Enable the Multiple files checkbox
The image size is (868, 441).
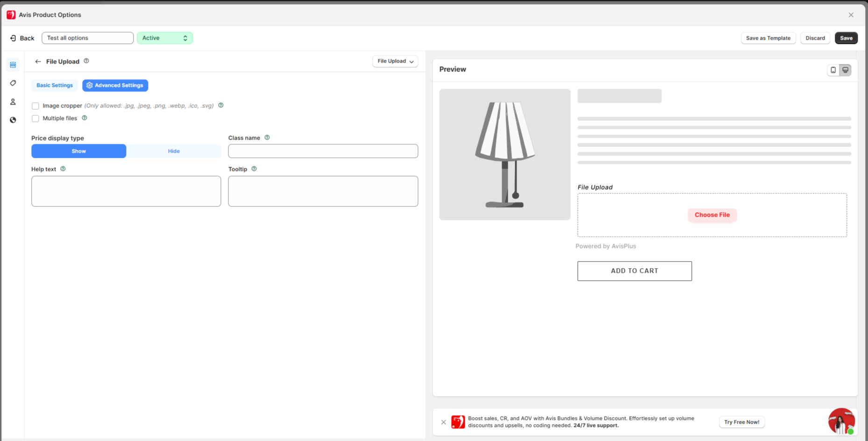(36, 119)
